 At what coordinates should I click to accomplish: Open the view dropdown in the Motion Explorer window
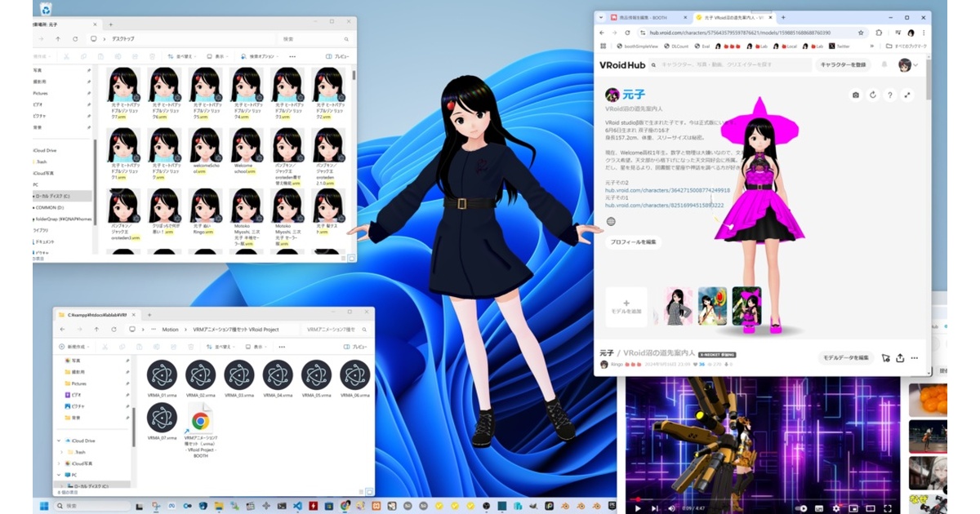coord(256,347)
